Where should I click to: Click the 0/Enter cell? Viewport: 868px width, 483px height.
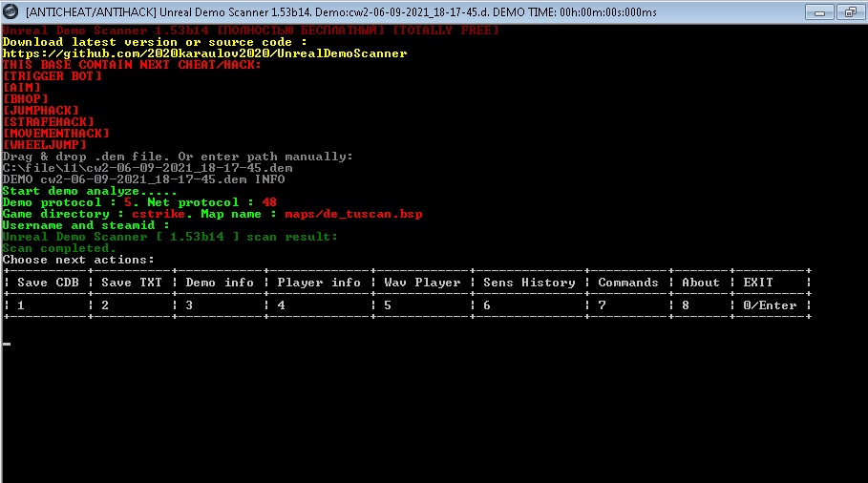coord(770,305)
